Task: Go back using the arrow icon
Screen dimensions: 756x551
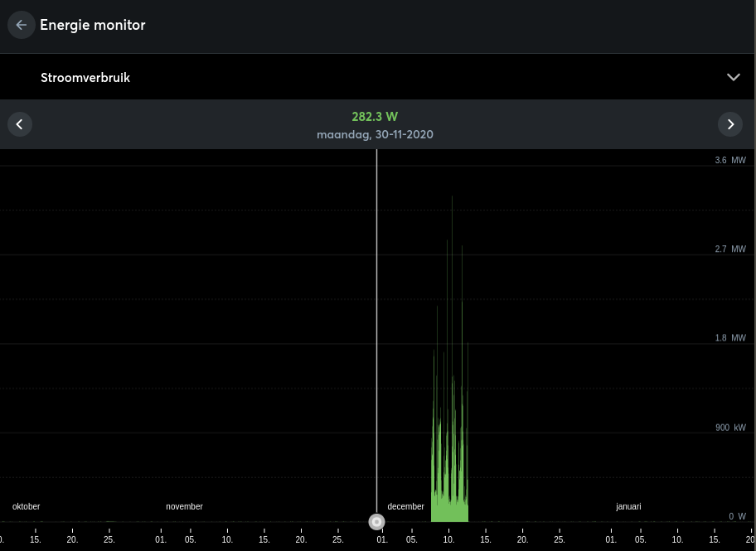Action: 22,25
